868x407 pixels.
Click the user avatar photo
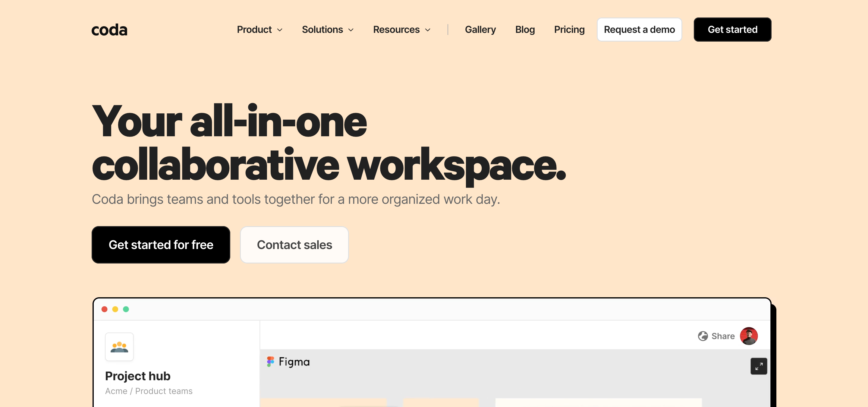[749, 336]
